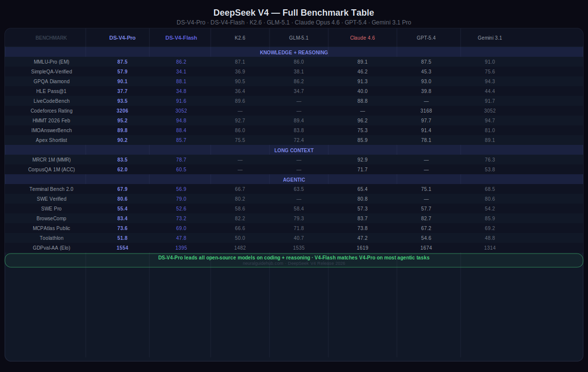Open the neuralguidehub.com footer link

point(265,263)
